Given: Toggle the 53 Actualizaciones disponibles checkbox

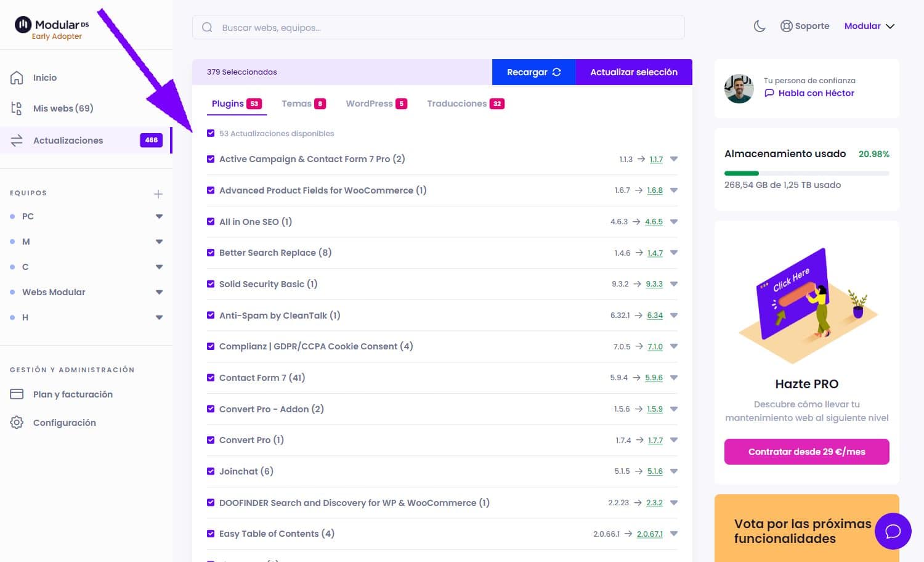Looking at the screenshot, I should tap(211, 133).
